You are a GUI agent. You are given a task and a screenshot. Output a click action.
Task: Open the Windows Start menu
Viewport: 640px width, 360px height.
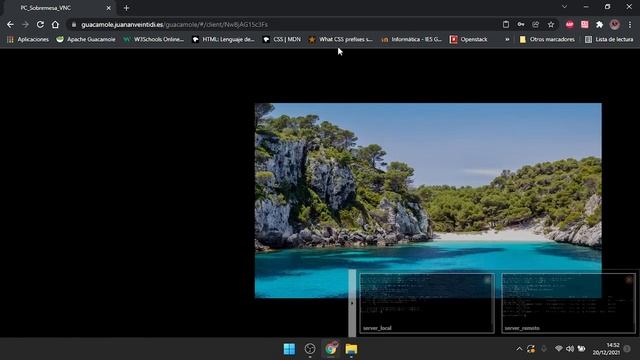pos(289,349)
